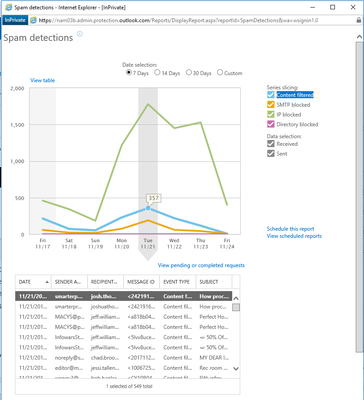Maximize the Internet Explorer window
This screenshot has height=400, width=364.
(332, 7)
